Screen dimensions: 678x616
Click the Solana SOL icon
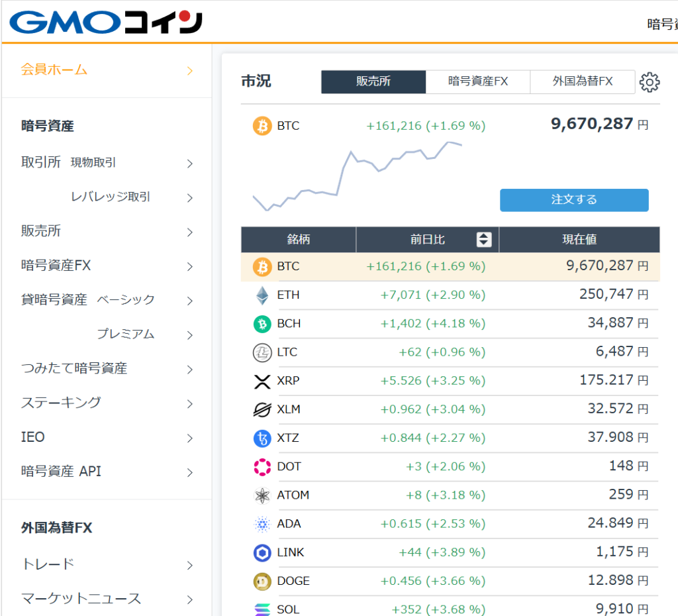tap(262, 609)
